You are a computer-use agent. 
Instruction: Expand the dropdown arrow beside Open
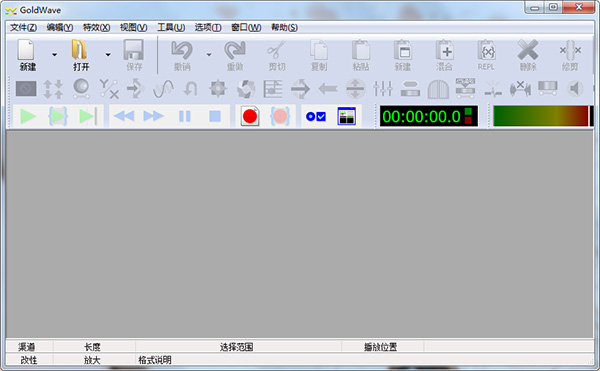tap(108, 55)
